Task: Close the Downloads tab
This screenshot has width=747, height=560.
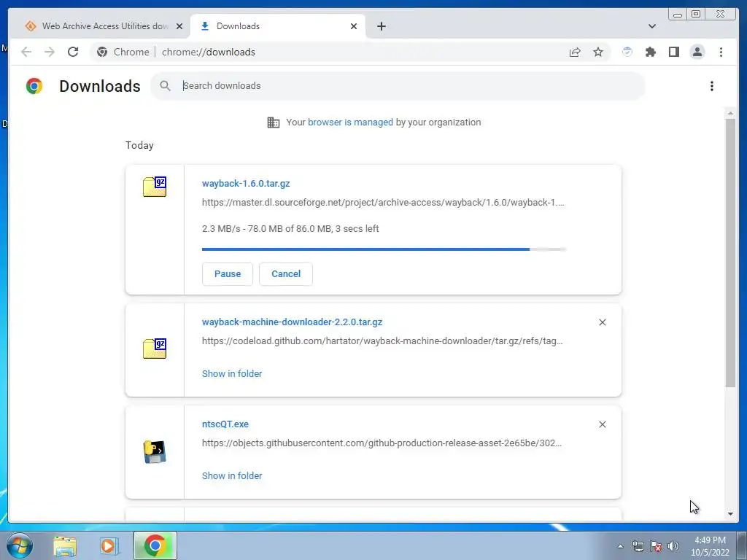Action: point(354,26)
